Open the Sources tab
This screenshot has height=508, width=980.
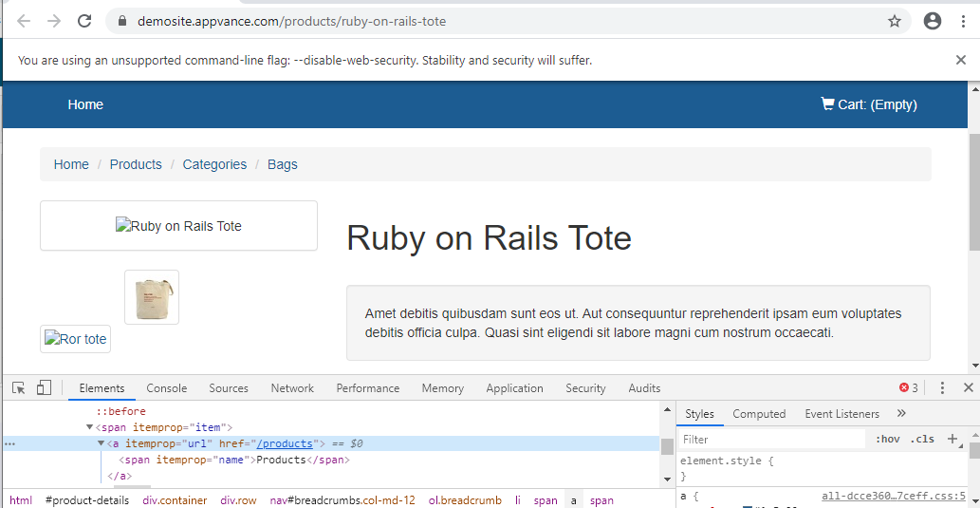(x=229, y=387)
